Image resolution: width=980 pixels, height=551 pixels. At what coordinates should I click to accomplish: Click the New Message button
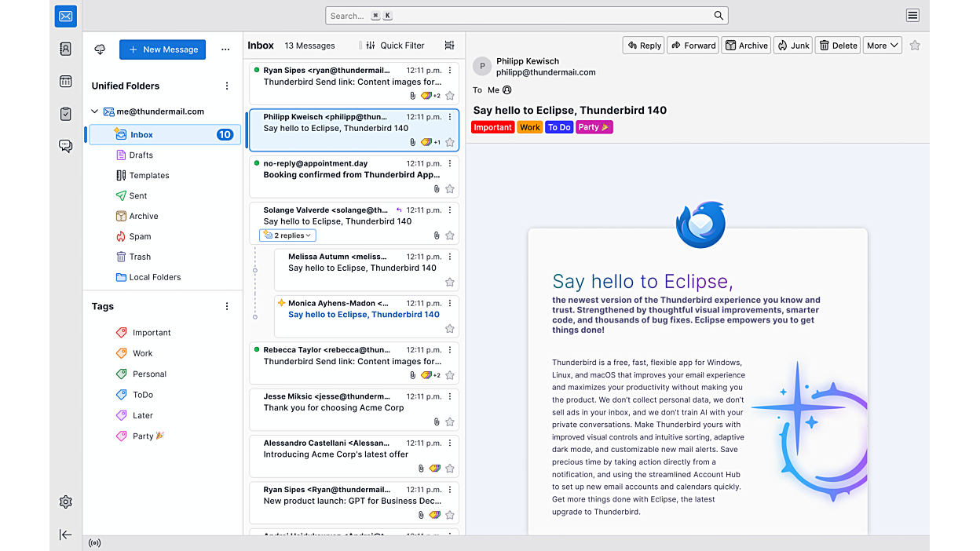(163, 49)
